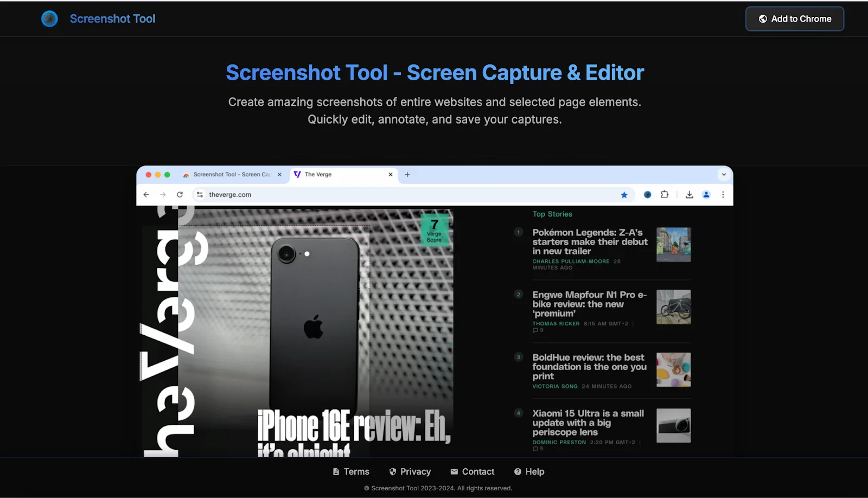
Task: Open the BoldHue review story
Action: click(x=589, y=367)
